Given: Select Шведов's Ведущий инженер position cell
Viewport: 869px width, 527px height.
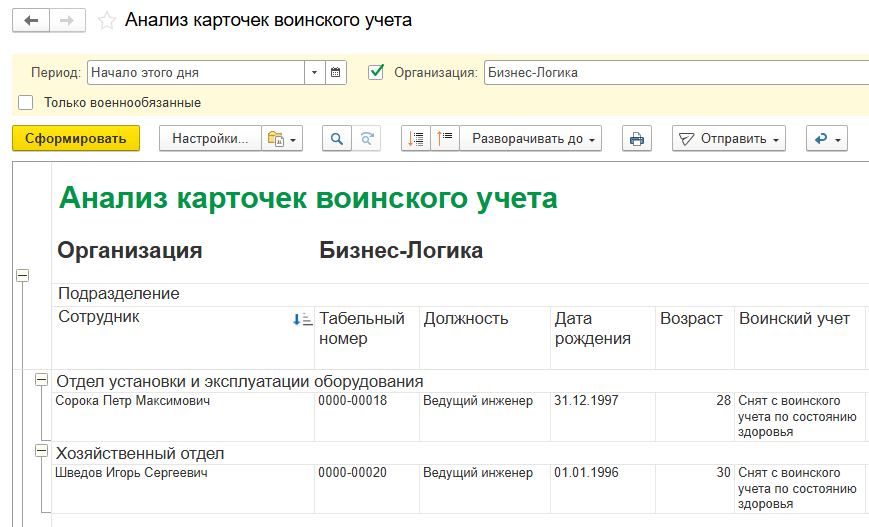Looking at the screenshot, I should [485, 489].
